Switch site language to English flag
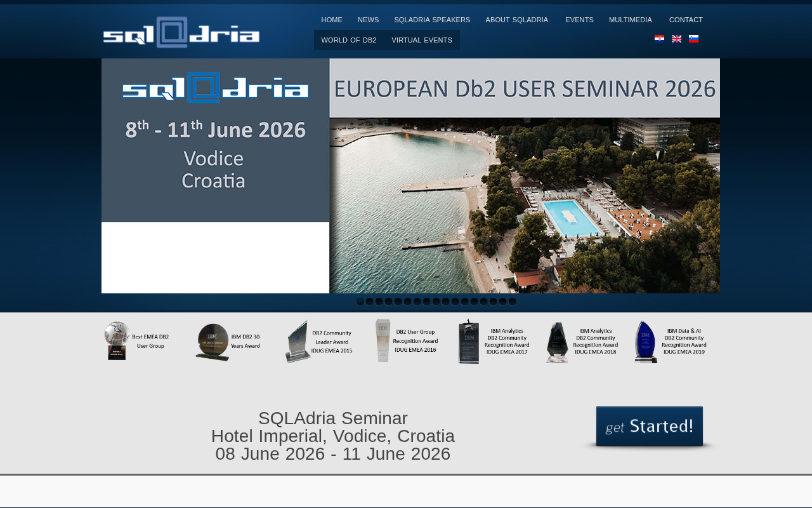This screenshot has width=812, height=508. pos(676,39)
